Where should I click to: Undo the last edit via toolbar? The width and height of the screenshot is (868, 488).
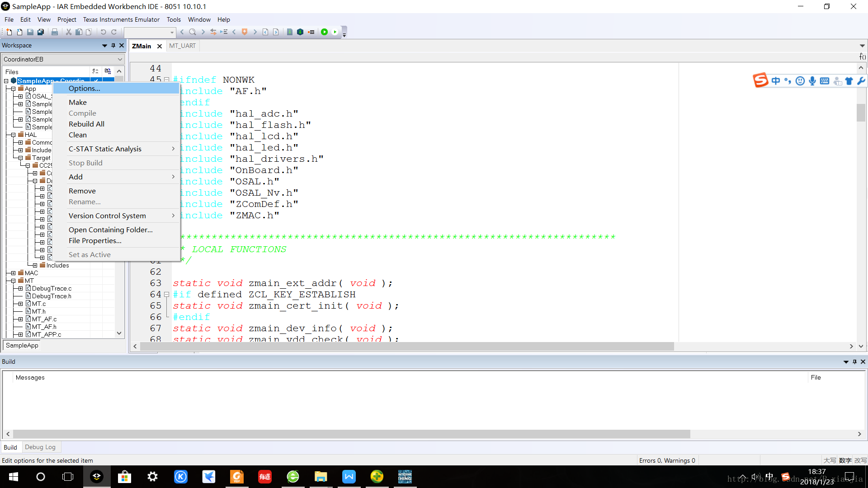click(x=103, y=32)
